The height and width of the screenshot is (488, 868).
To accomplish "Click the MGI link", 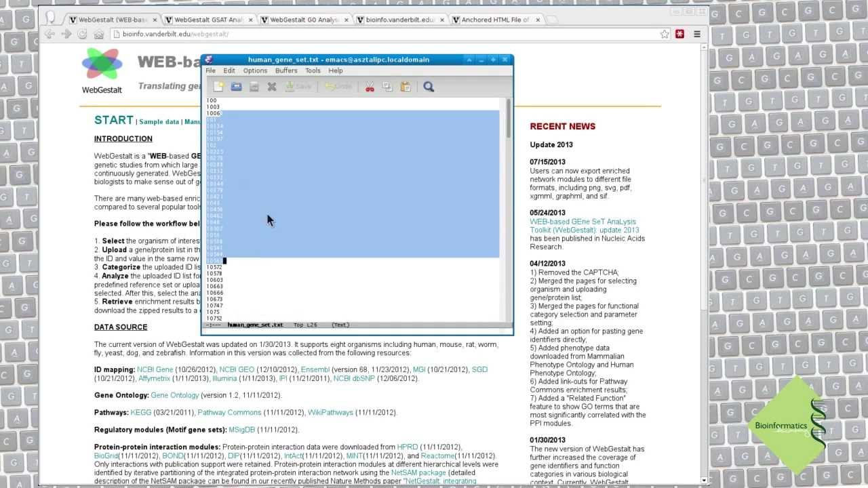I will (x=419, y=369).
